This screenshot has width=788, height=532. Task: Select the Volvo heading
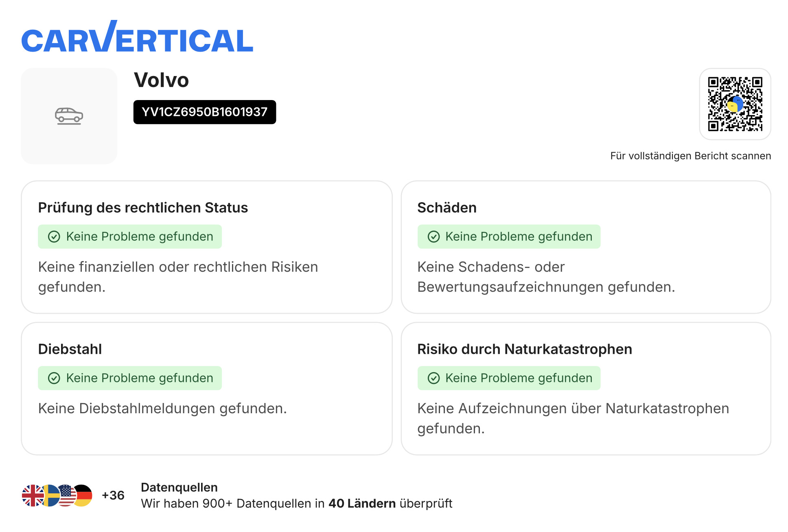coord(161,80)
